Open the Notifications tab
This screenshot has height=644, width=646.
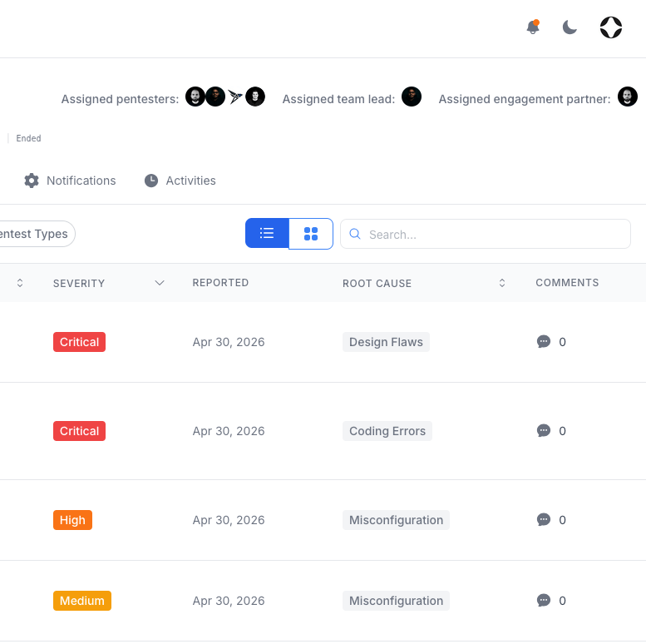70,181
